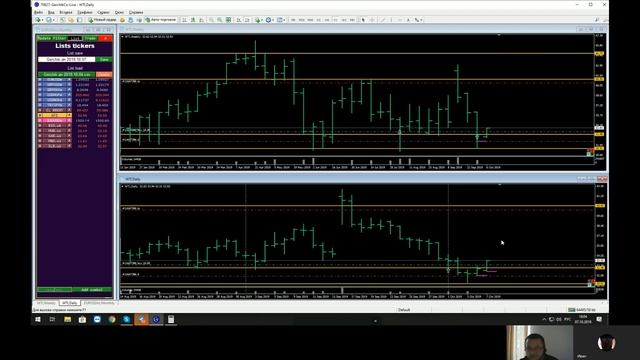640x360 pixels.
Task: Switch to the EURUSDw,Monthly bottom chart tab
Action: [x=99, y=303]
